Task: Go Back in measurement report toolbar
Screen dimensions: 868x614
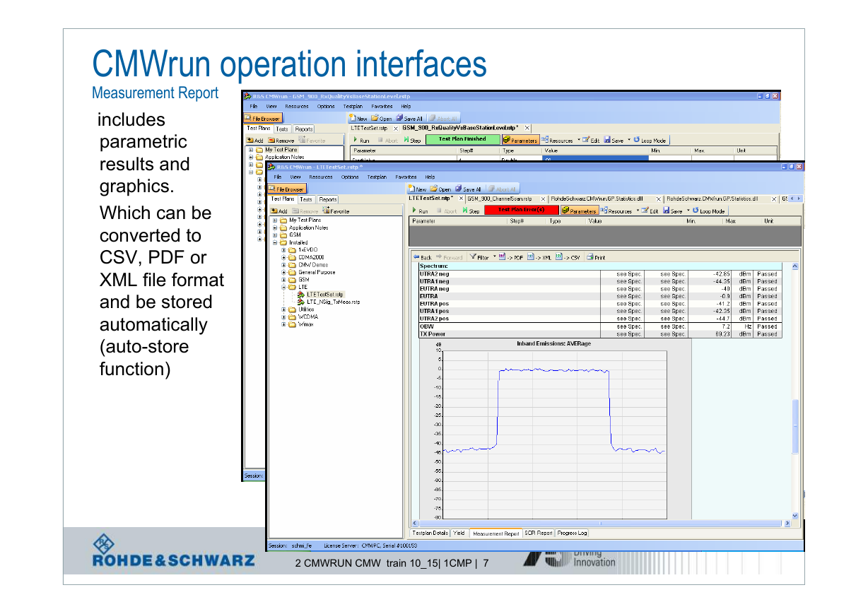Action: point(423,257)
